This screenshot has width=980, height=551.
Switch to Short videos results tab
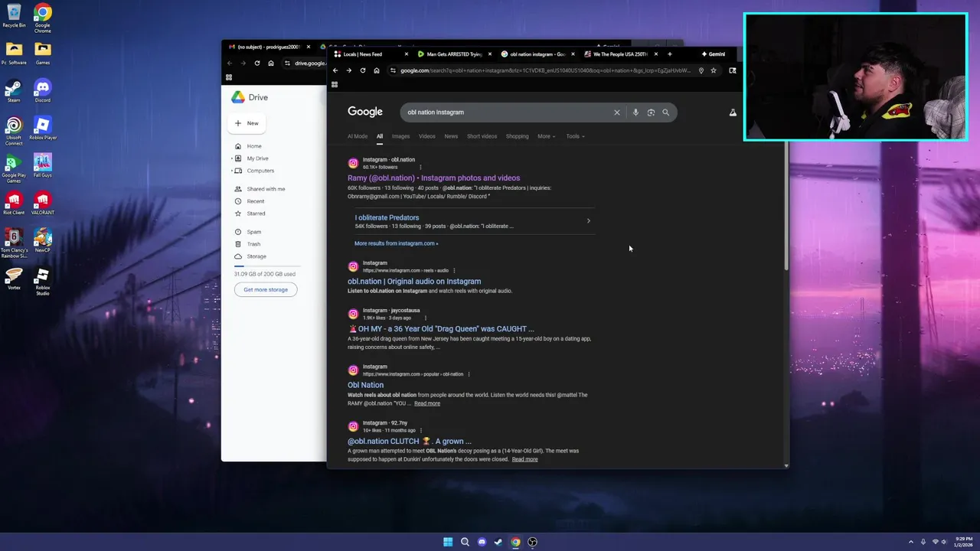click(x=482, y=136)
